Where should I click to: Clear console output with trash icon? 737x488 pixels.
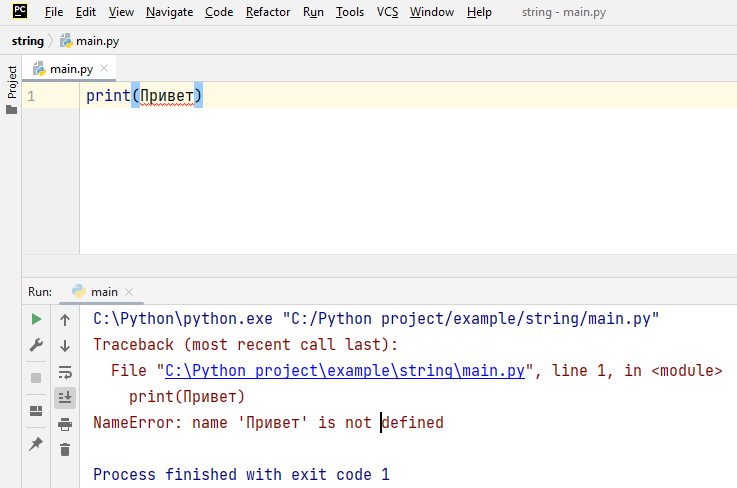tap(65, 450)
